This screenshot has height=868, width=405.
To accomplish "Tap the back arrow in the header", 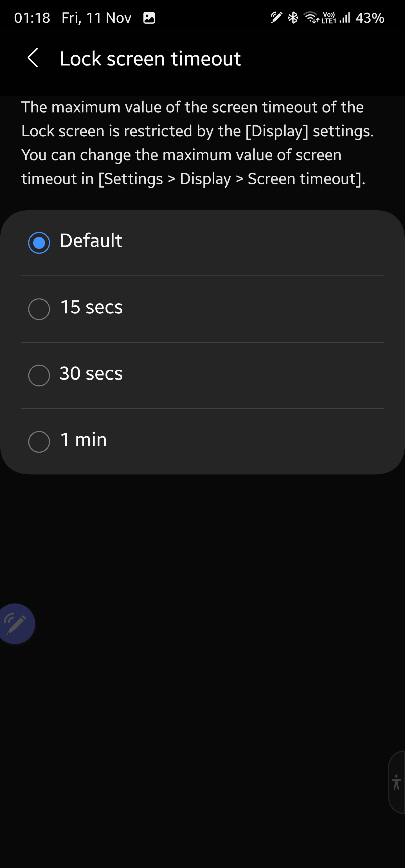I will point(33,58).
